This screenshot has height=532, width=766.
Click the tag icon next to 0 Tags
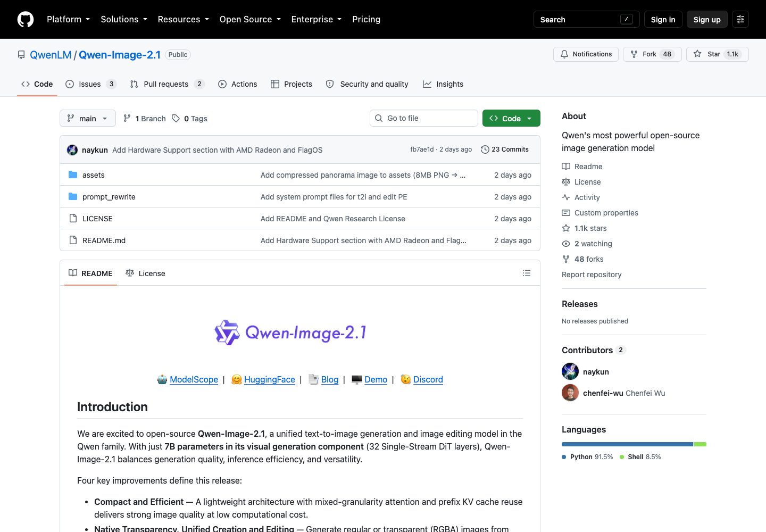(x=176, y=118)
